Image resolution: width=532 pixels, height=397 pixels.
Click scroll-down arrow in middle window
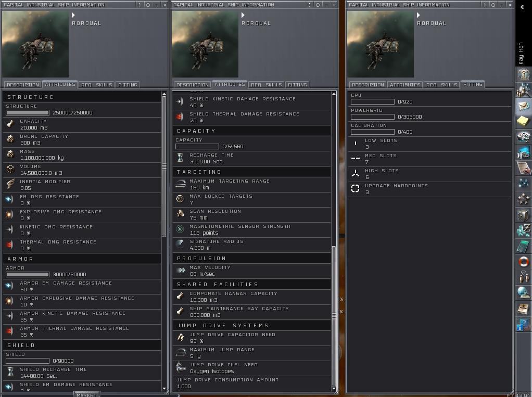pos(334,389)
